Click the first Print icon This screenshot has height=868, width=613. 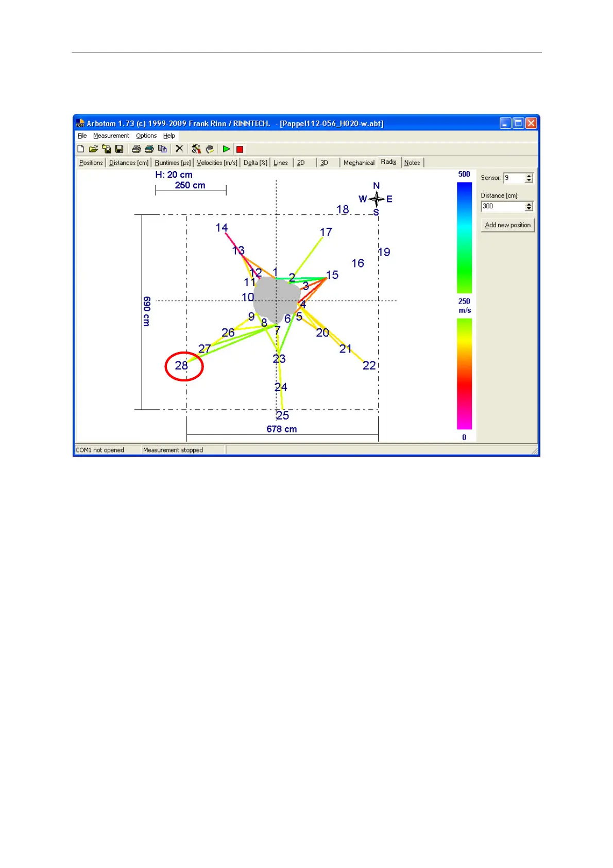tap(137, 149)
